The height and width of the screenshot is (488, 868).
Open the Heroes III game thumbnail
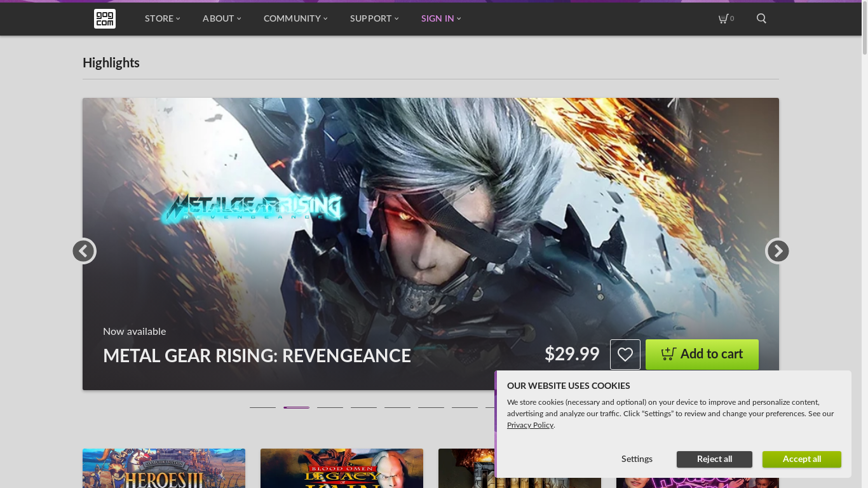[164, 468]
